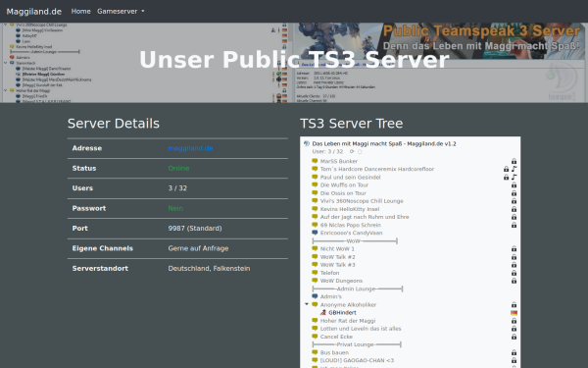Select Nicht WoW 1 channel name
Viewport: 588px width, 368px height.
point(337,248)
